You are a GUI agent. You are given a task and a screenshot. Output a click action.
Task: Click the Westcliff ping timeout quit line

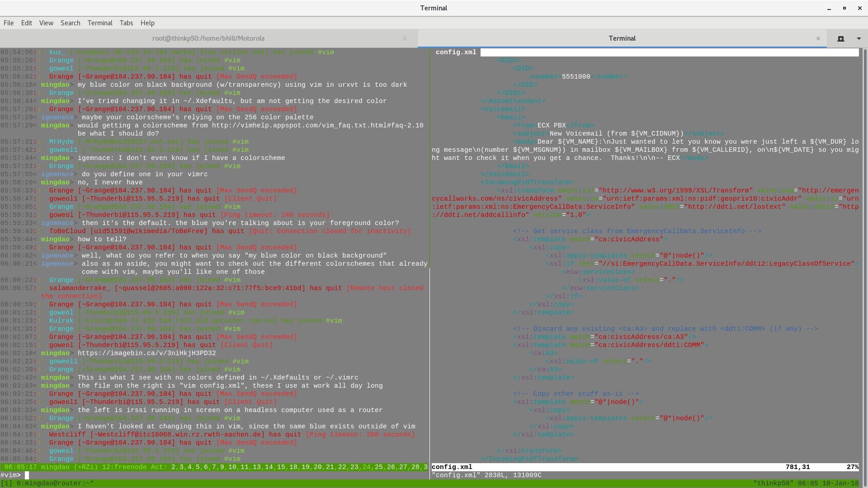[x=208, y=435]
